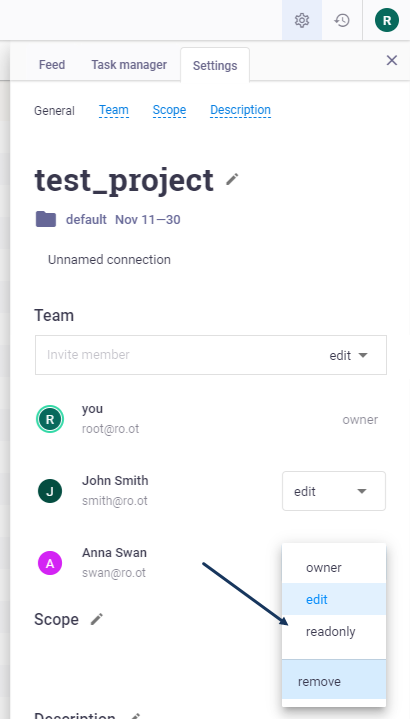Click the purple default folder icon
The height and width of the screenshot is (719, 410).
coord(46,219)
